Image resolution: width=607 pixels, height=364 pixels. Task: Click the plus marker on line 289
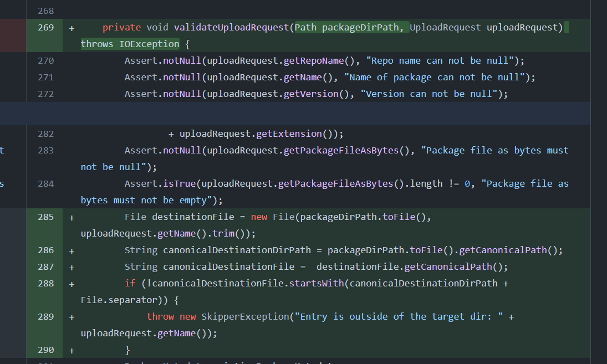pyautogui.click(x=72, y=317)
